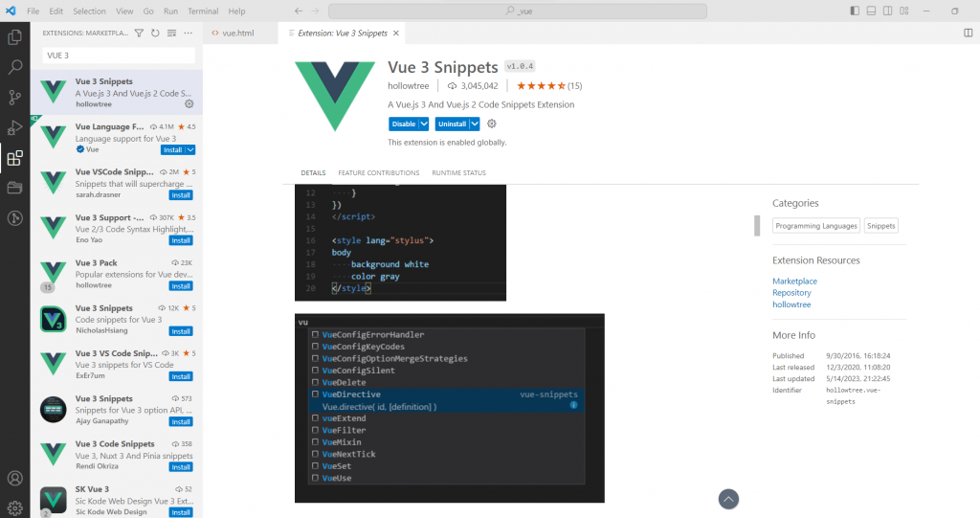This screenshot has height=518, width=980.
Task: Click the command center search bar
Action: [518, 11]
